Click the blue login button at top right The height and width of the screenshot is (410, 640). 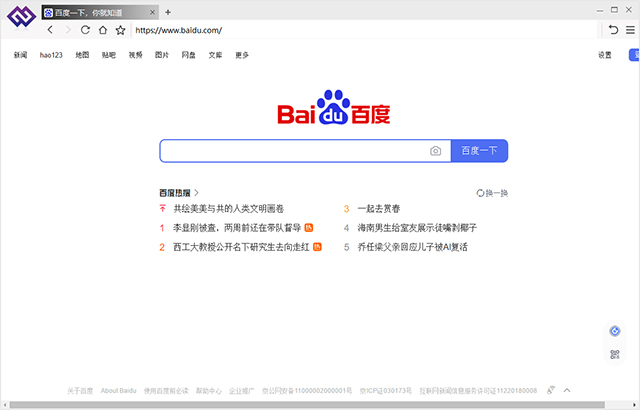[x=634, y=55]
